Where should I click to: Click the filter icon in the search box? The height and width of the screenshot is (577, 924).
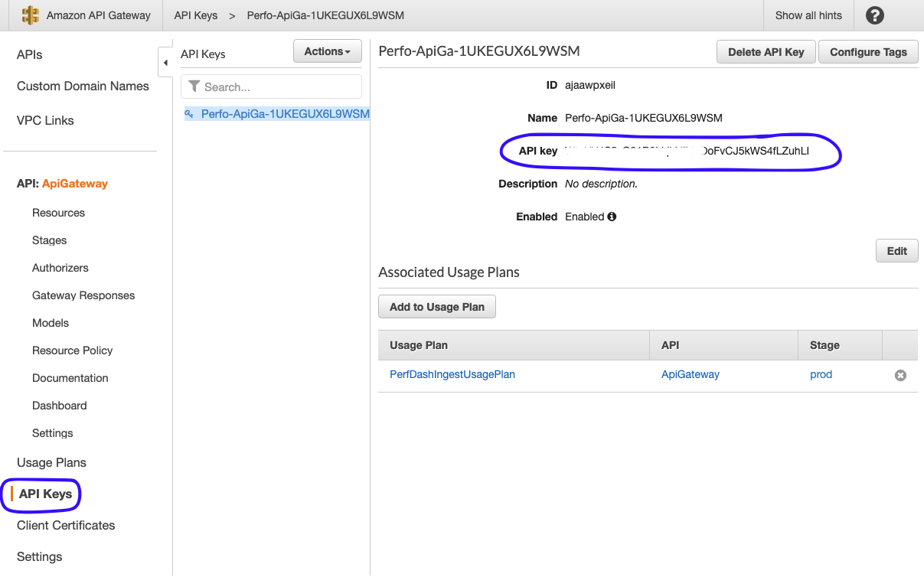194,86
